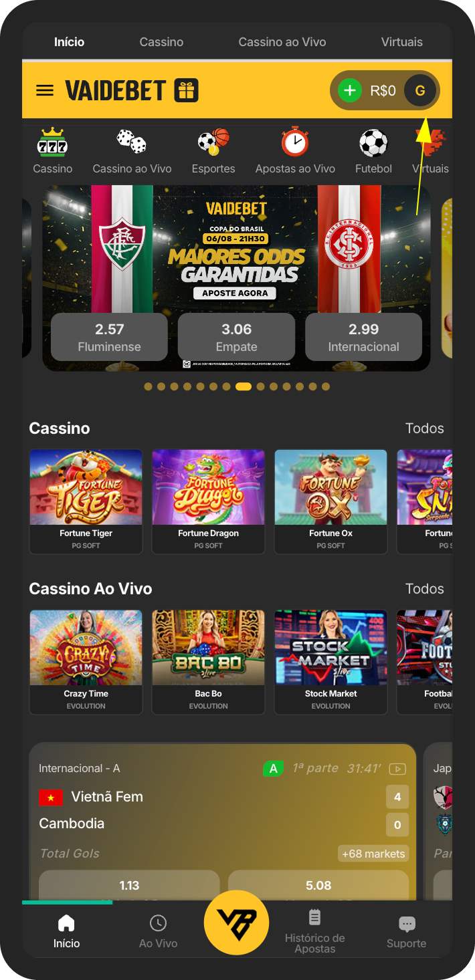The width and height of the screenshot is (475, 980).
Task: Open the Fortune Tiger game thumbnail
Action: [86, 501]
